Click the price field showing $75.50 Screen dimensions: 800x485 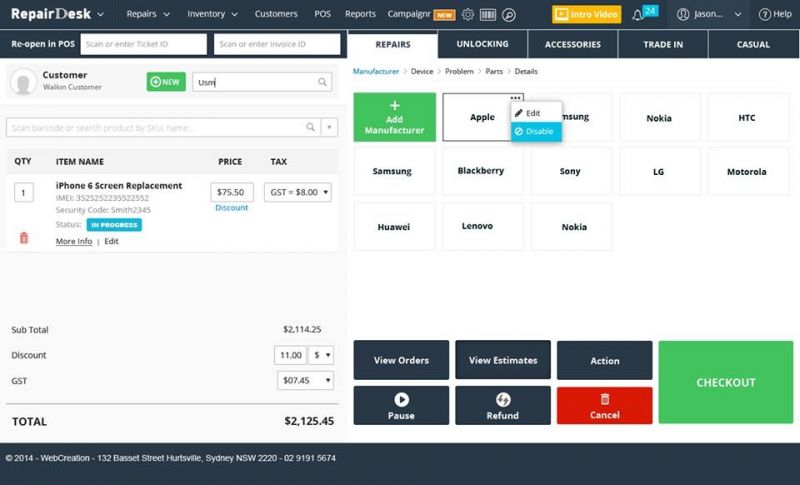[x=232, y=192]
